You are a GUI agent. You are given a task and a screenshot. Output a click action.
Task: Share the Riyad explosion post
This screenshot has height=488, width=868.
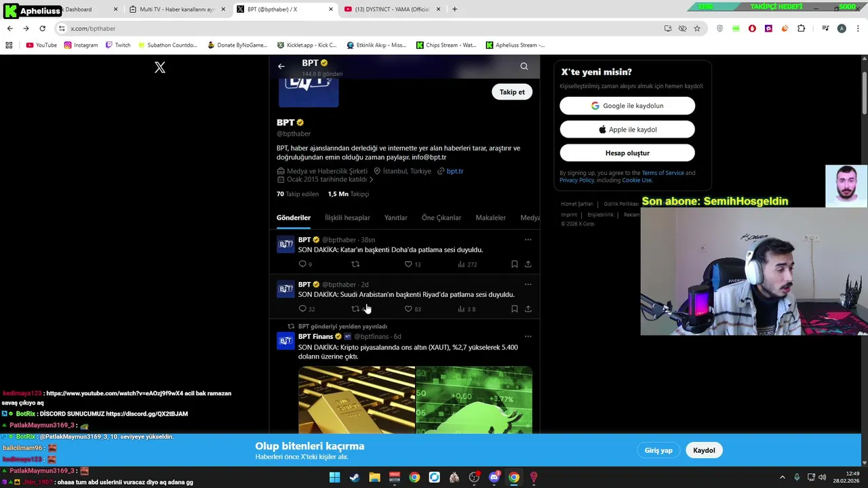pos(528,309)
